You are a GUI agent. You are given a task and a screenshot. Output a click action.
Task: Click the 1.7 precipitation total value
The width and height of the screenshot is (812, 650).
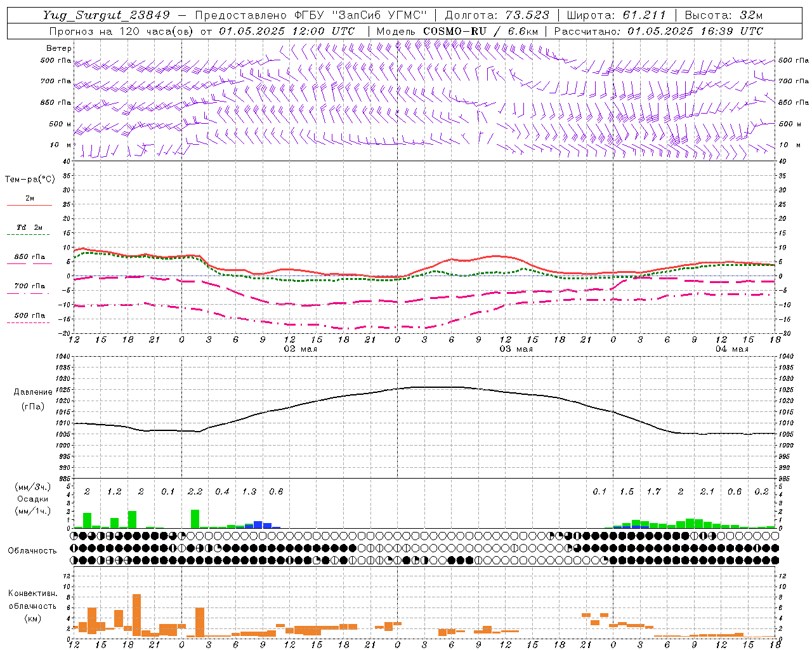(x=653, y=492)
